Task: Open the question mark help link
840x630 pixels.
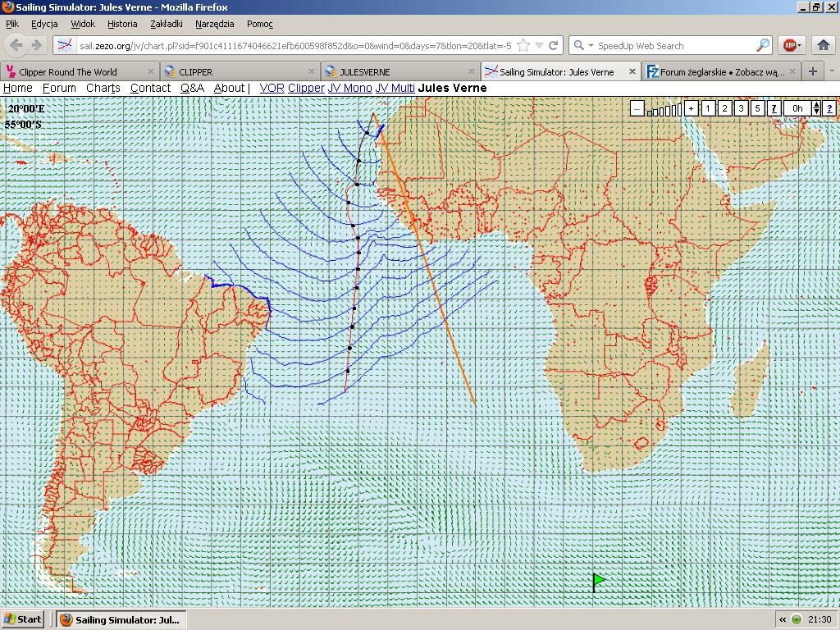Action: 829,108
